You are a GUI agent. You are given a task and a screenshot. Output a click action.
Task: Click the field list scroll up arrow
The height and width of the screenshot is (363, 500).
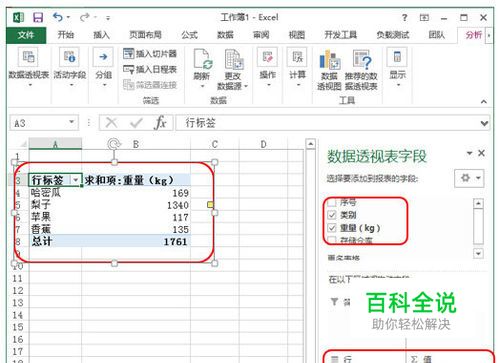478,203
